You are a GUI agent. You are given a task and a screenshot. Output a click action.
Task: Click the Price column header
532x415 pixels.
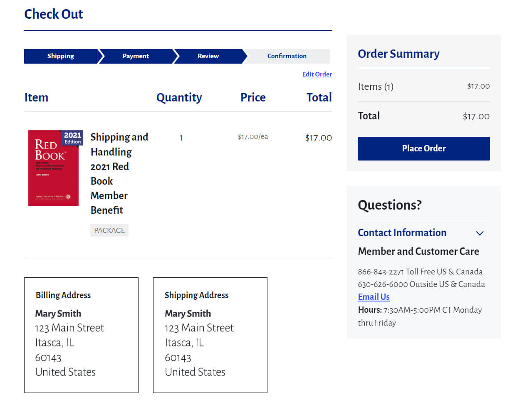[252, 97]
